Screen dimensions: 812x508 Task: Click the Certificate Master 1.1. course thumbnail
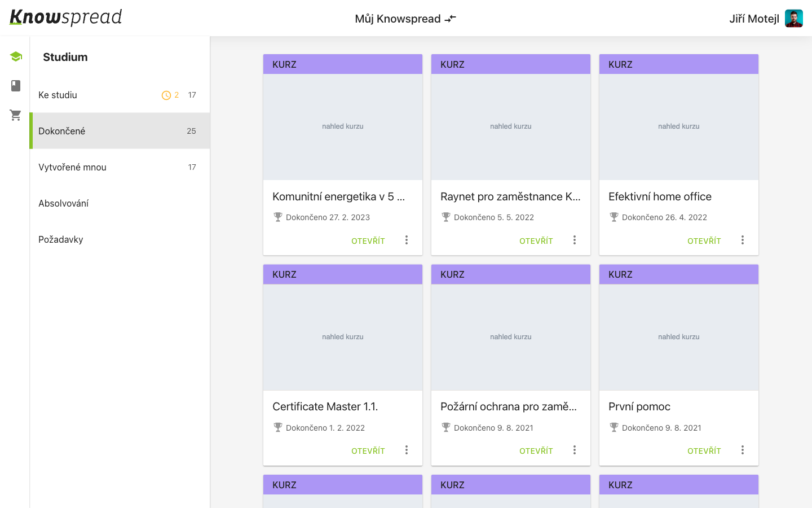pos(343,337)
